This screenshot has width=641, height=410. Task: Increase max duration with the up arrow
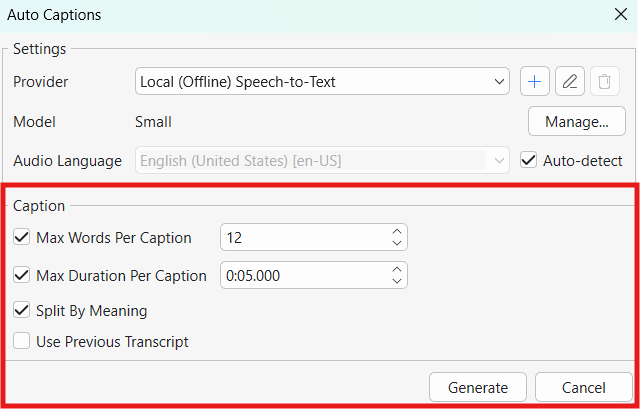pos(397,269)
